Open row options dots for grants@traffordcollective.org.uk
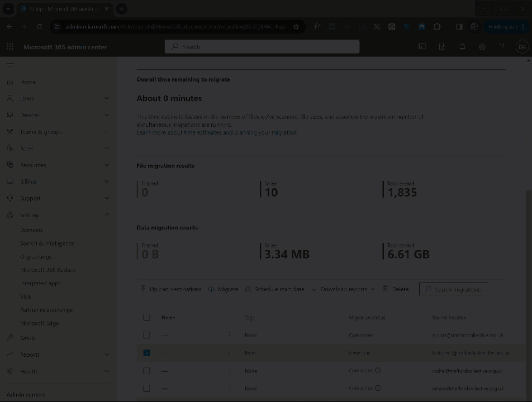Viewport: 532px width, 402px height. click(230, 335)
